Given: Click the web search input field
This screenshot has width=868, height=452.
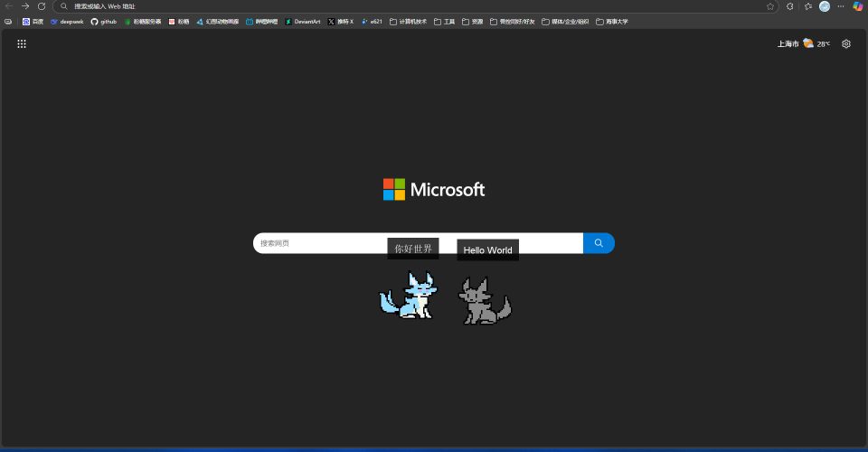Looking at the screenshot, I should pyautogui.click(x=416, y=243).
